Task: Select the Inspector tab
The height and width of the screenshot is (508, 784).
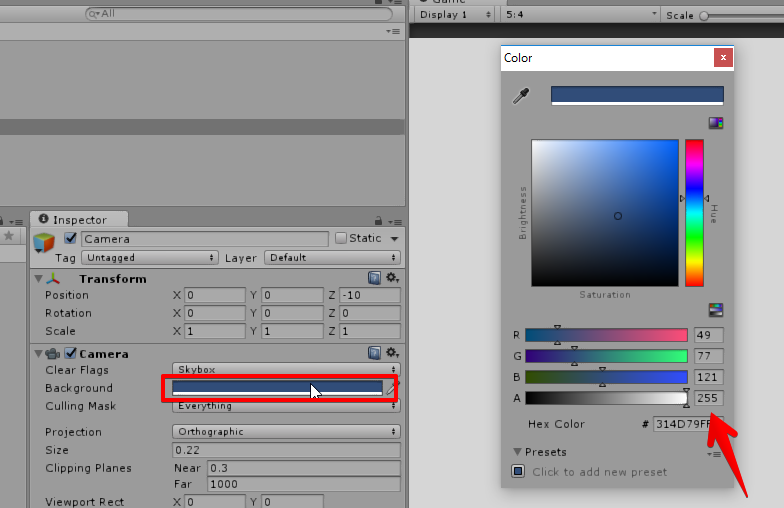Action: tap(79, 220)
